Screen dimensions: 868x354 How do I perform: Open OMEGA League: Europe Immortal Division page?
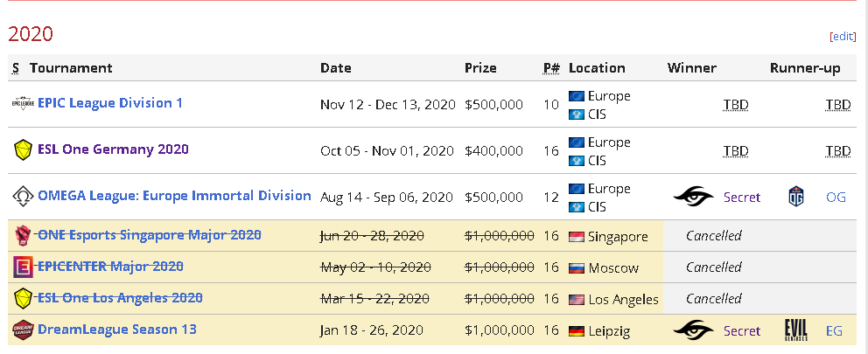pyautogui.click(x=174, y=195)
